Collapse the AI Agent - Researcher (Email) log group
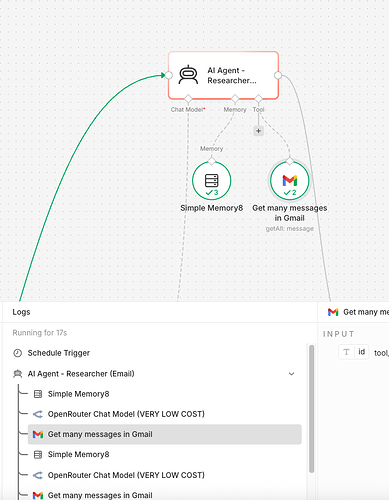The image size is (389, 500). (x=291, y=374)
